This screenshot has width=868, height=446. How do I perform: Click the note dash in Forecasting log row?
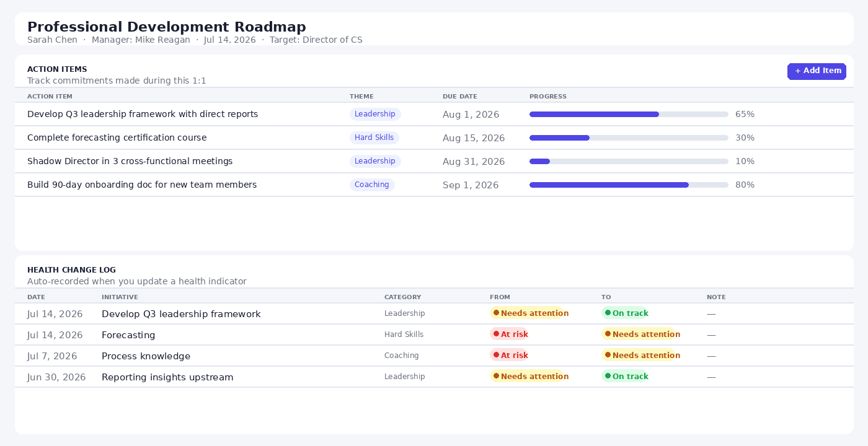pyautogui.click(x=711, y=335)
